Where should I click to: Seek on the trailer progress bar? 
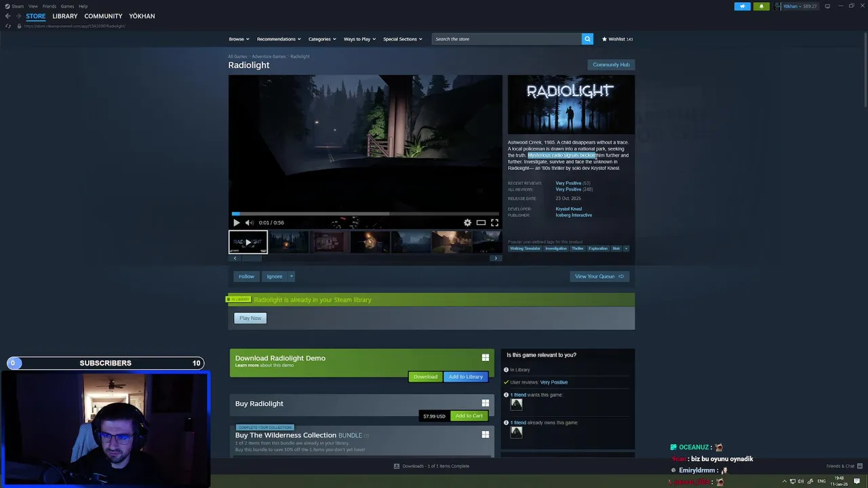click(365, 213)
